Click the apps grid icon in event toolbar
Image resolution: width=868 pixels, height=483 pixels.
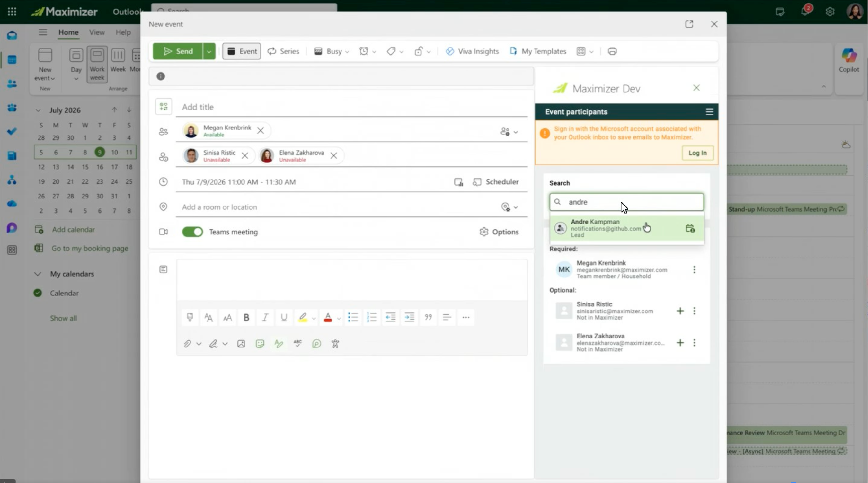(x=581, y=51)
